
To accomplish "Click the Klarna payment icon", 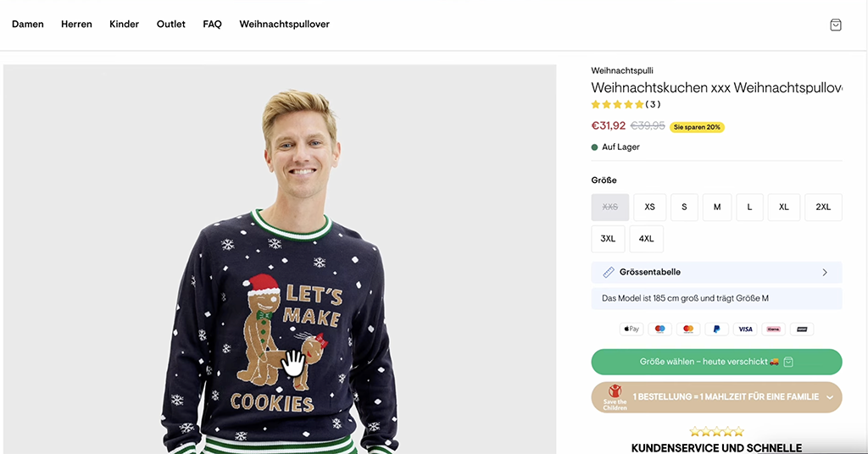I will (x=773, y=329).
